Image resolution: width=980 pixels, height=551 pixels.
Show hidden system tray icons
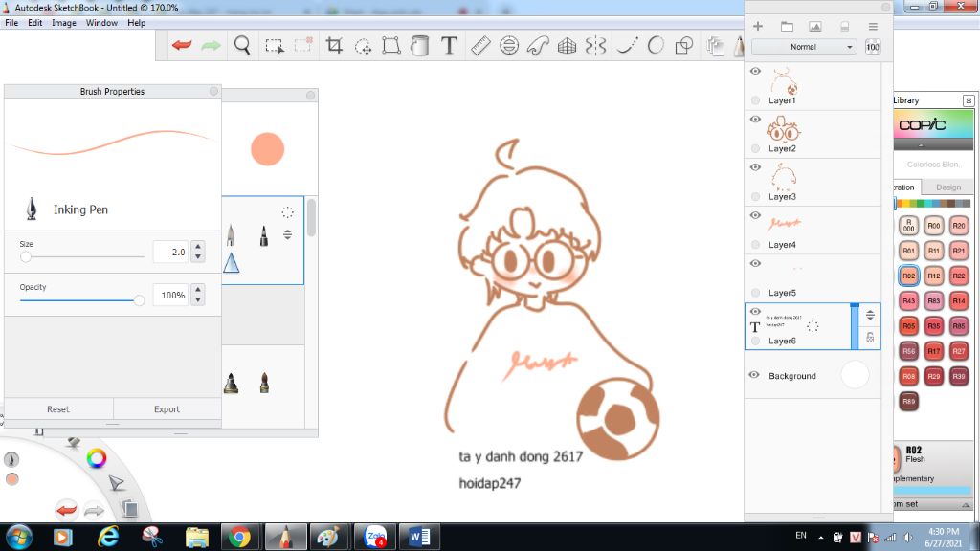(x=820, y=538)
